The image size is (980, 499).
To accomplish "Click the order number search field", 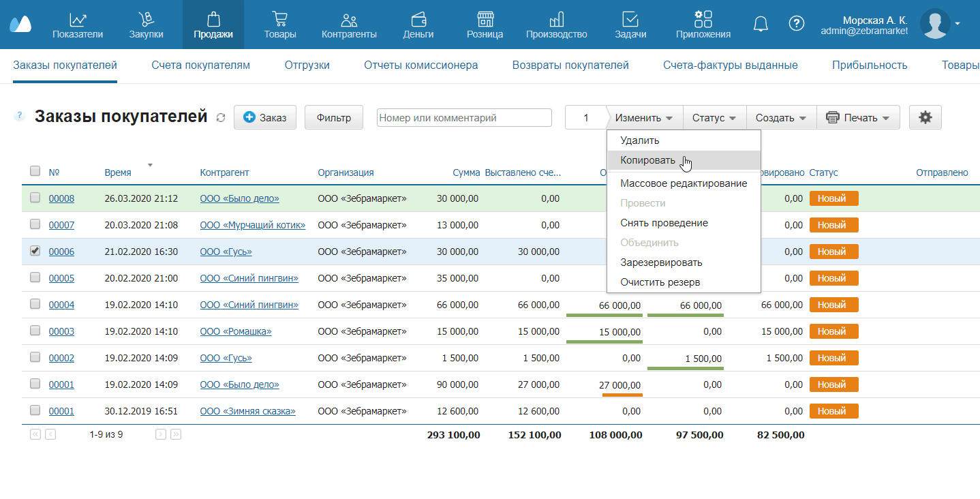I will pyautogui.click(x=464, y=118).
